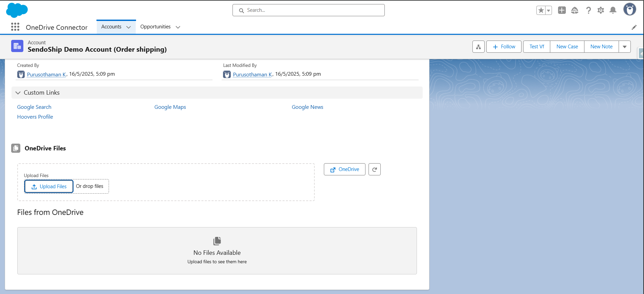The width and height of the screenshot is (644, 294).
Task: Click the Upload Files button
Action: (x=49, y=187)
